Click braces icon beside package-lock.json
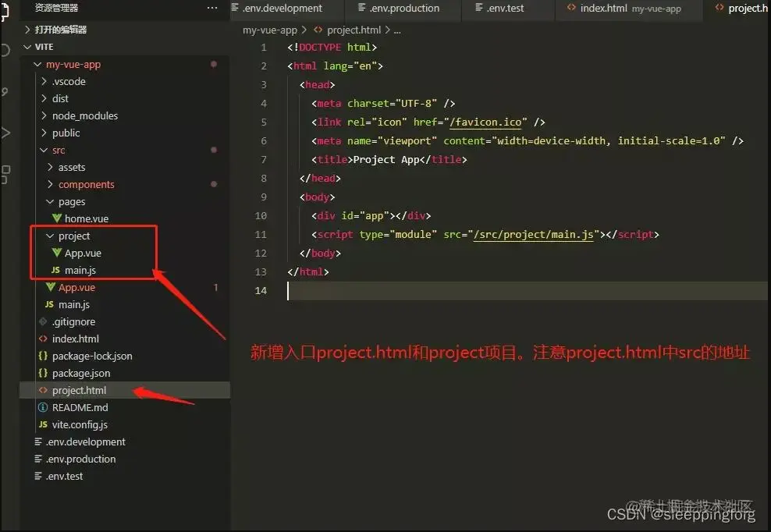Viewport: 771px width, 532px height. (43, 356)
